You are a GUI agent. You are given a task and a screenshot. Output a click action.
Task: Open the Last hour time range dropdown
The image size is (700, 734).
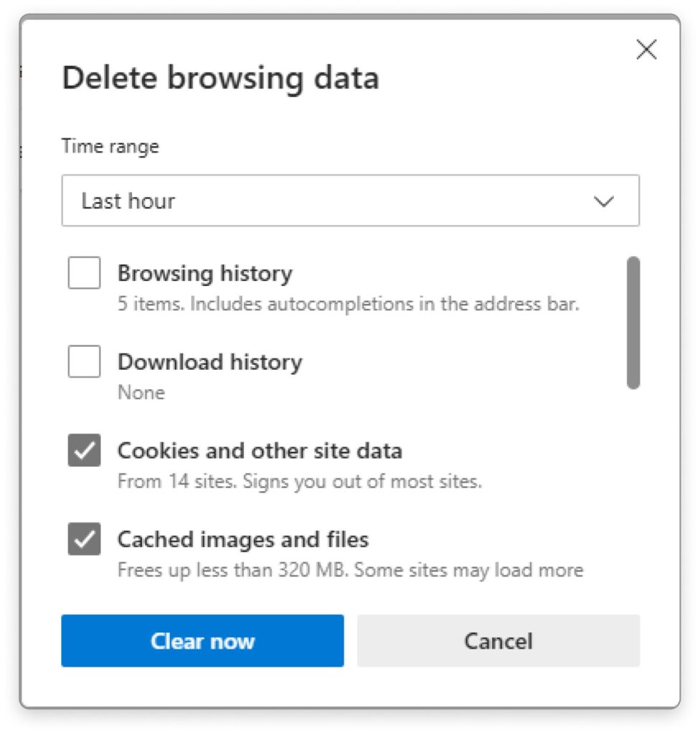coord(350,201)
